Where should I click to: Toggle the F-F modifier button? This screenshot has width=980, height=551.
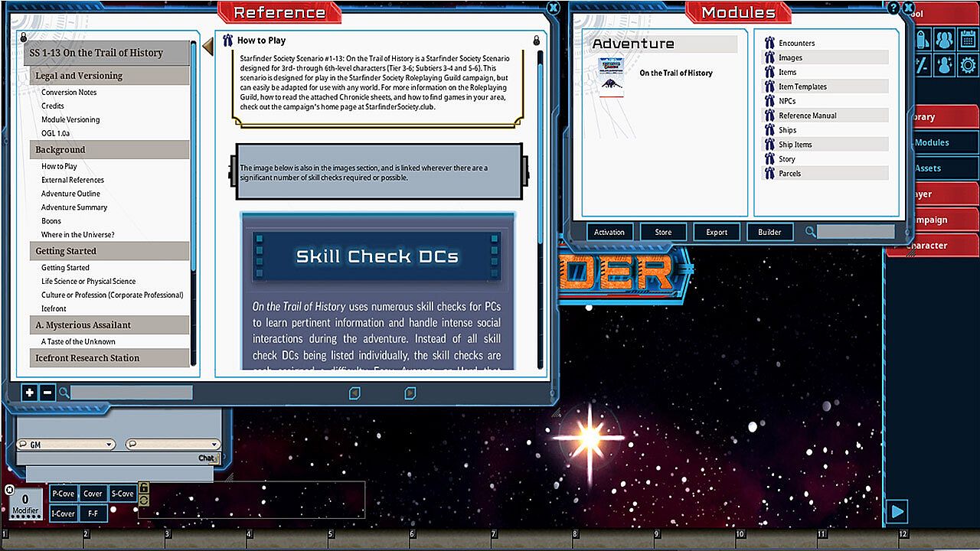point(93,514)
